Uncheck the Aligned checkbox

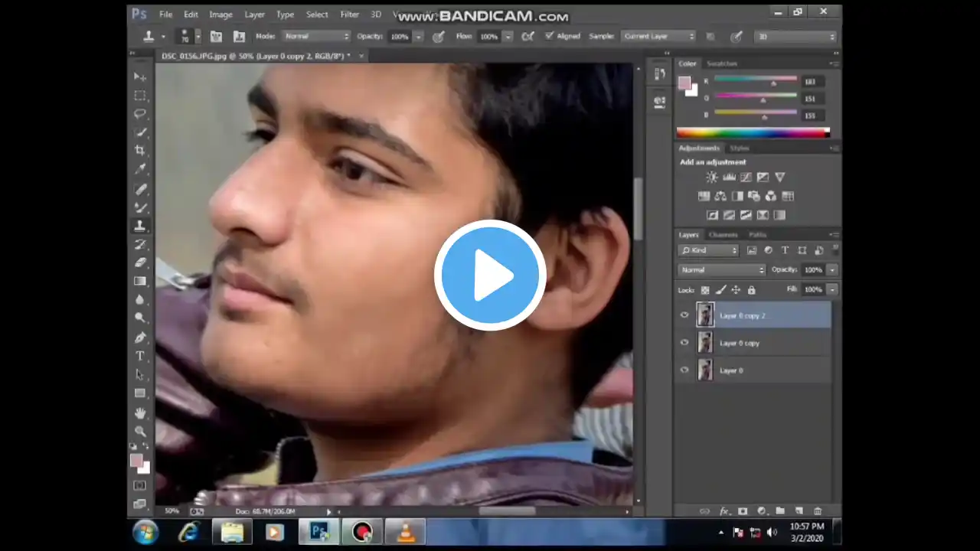549,36
